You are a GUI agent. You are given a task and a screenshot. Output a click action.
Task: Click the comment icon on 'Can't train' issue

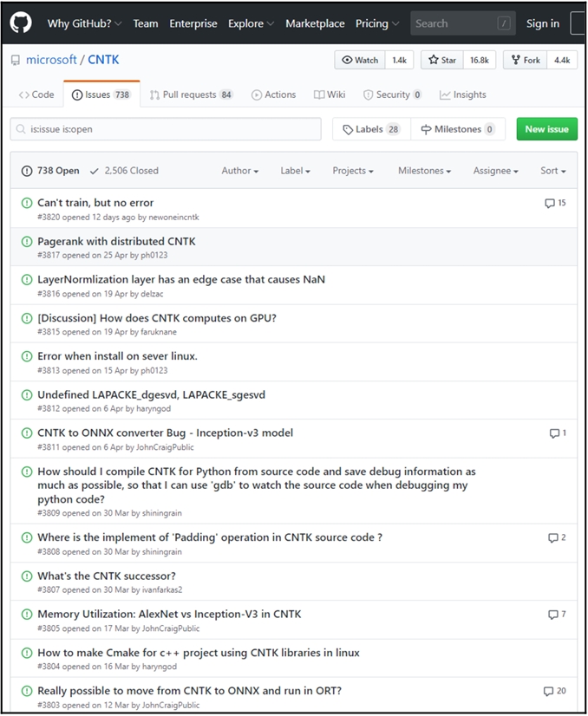click(549, 204)
